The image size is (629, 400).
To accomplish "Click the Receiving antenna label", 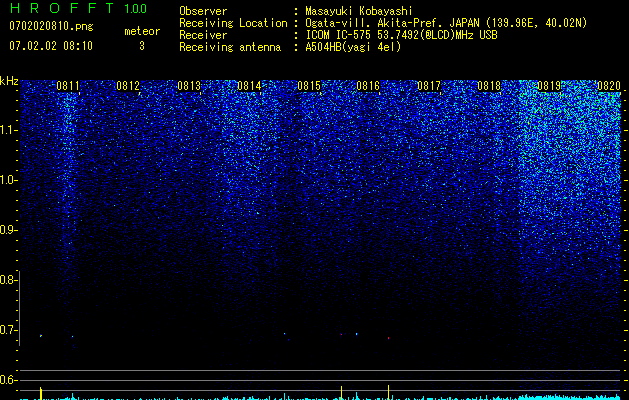I will 230,47.
